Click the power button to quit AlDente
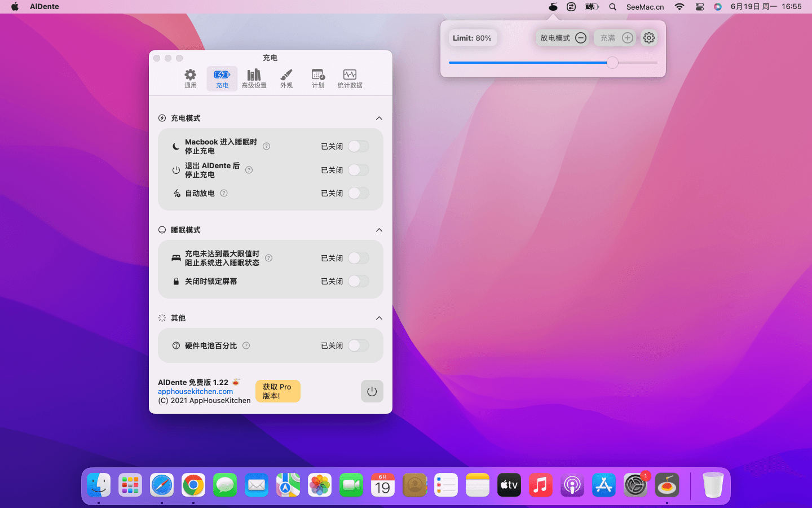Screen dimensions: 812x508 [372, 391]
